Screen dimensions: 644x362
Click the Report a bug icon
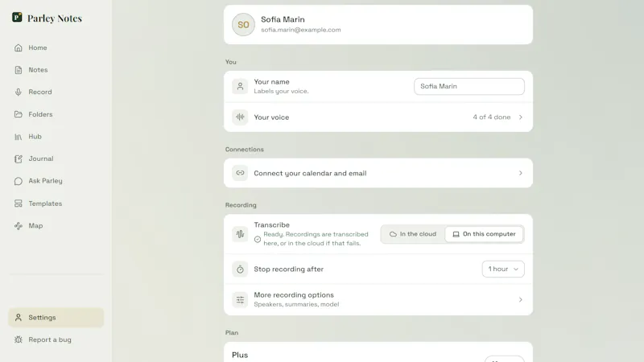18,339
